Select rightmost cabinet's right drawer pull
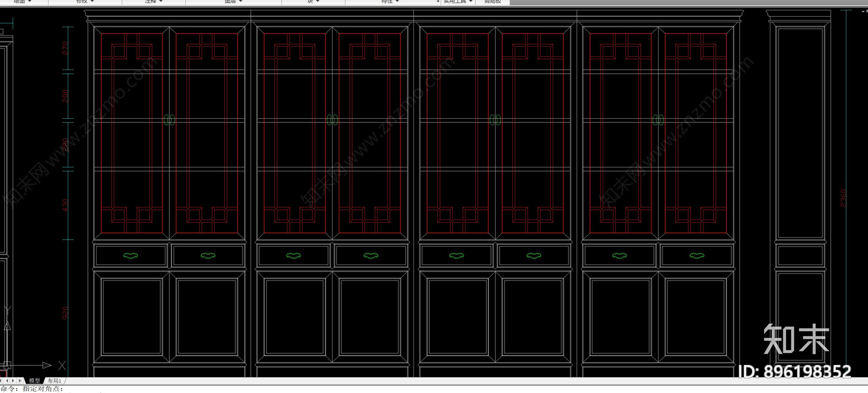 (x=697, y=255)
